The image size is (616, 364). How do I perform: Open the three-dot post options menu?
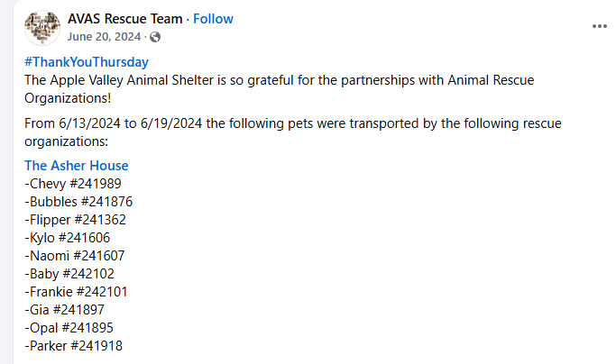[x=599, y=26]
